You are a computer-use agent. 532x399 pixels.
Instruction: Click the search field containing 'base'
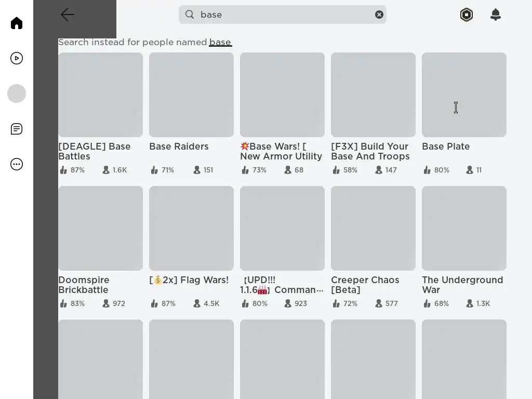click(281, 15)
